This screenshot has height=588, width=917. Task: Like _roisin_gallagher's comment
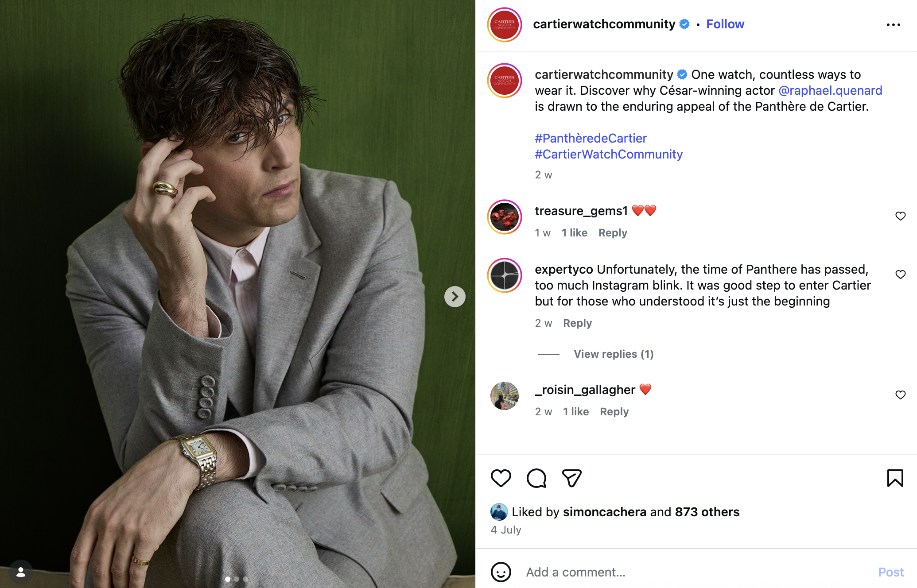900,395
